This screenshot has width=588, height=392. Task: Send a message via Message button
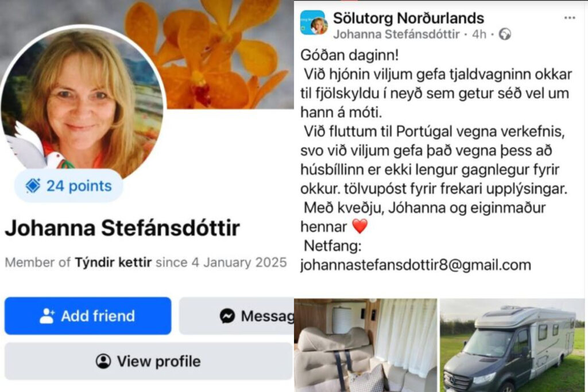tap(237, 316)
